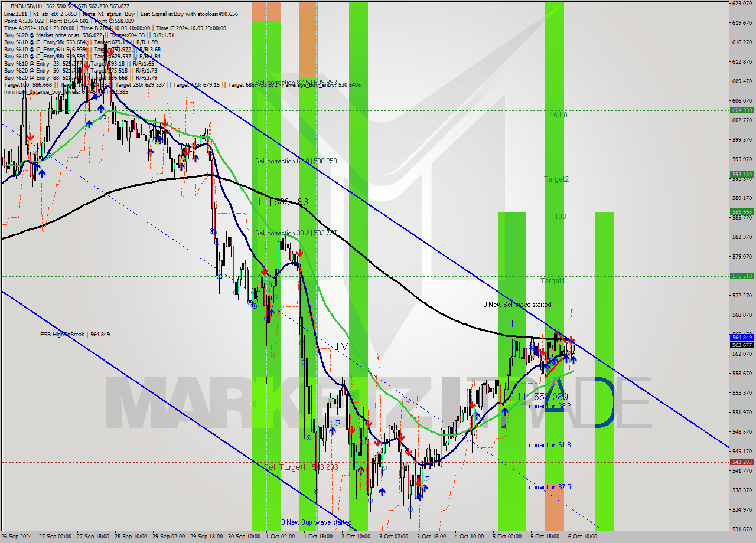Click the 'Point A:536.022' info line
This screenshot has width=756, height=543.
69,21
